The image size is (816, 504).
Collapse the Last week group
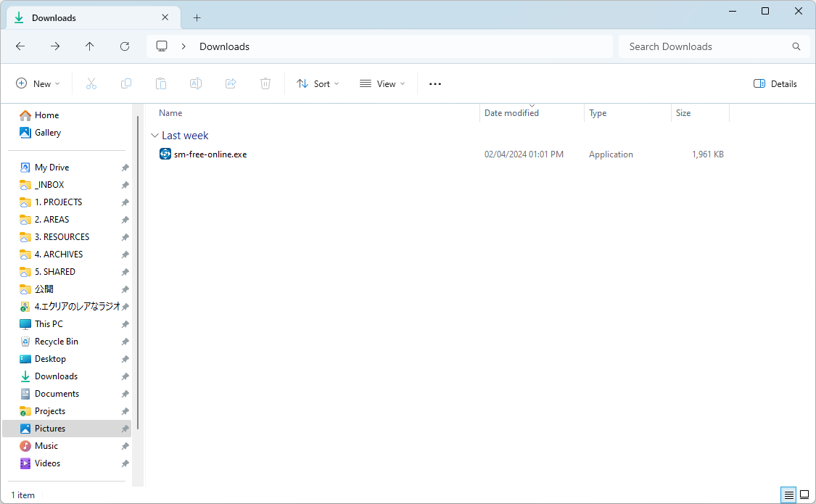pyautogui.click(x=154, y=136)
